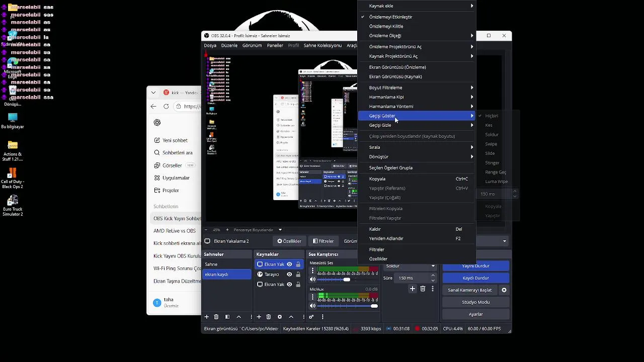Open Bu bilgisayar desktop icon

pos(13,121)
